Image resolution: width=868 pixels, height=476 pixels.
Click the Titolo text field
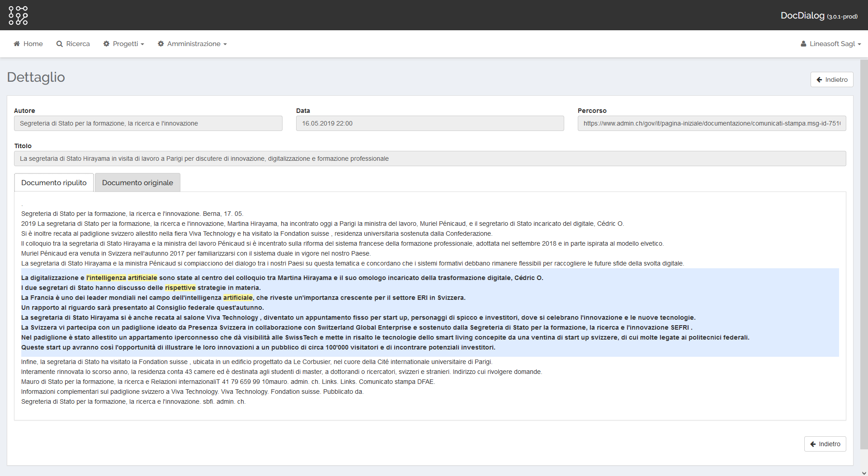tap(429, 159)
